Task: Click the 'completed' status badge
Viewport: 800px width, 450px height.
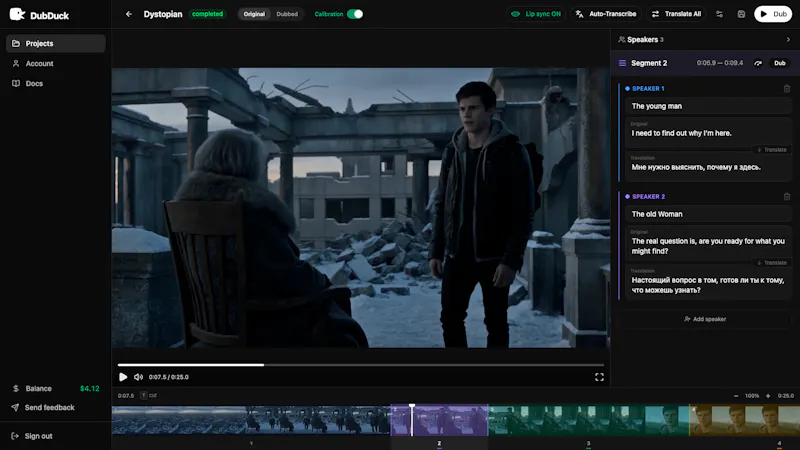Action: click(x=207, y=14)
